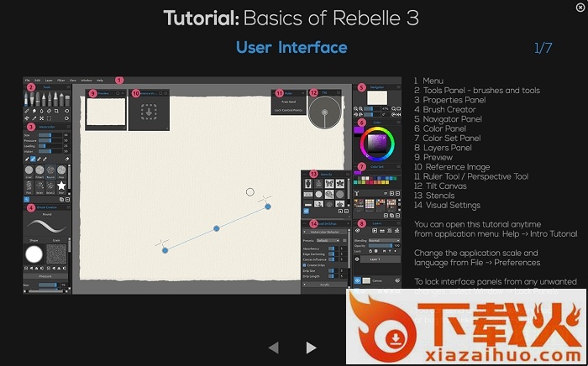This screenshot has height=366, width=588.
Task: Choose the Filbert brush preset
Action: tap(39, 171)
